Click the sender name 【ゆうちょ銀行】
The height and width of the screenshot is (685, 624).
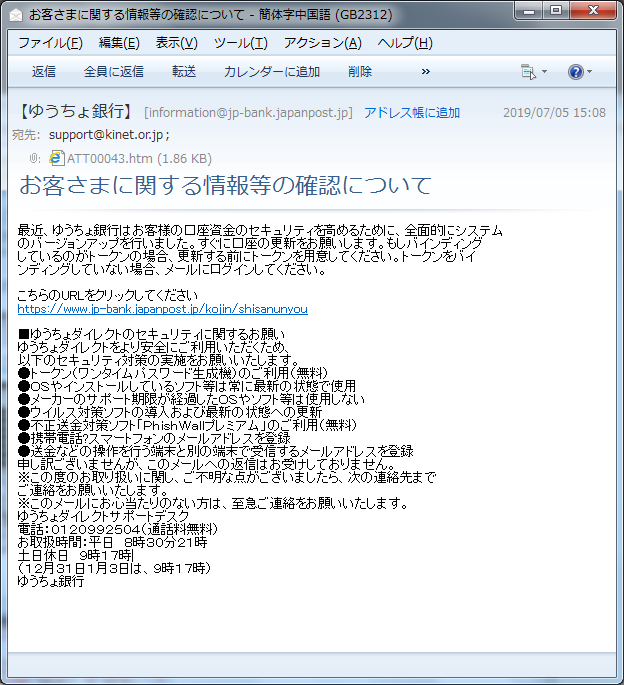[77, 111]
